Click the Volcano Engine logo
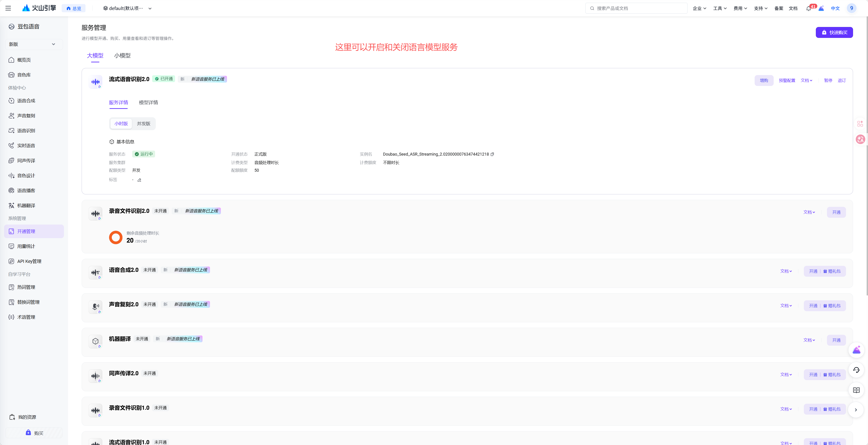This screenshot has height=445, width=868. coord(39,8)
